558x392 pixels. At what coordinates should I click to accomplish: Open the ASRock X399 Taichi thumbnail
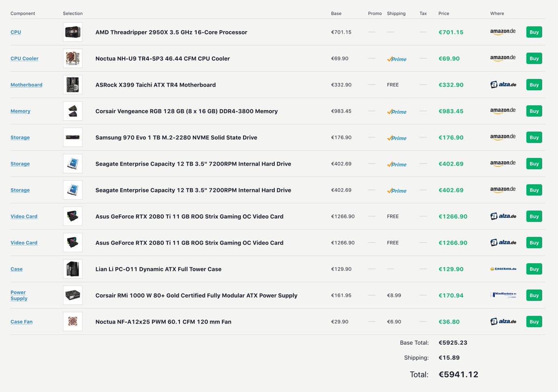pos(73,85)
